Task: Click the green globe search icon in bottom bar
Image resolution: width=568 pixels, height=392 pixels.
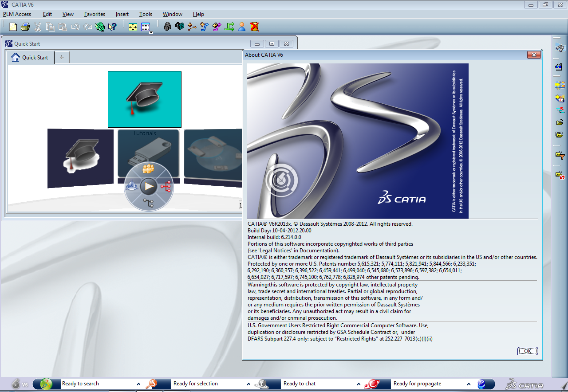Action: pos(46,384)
